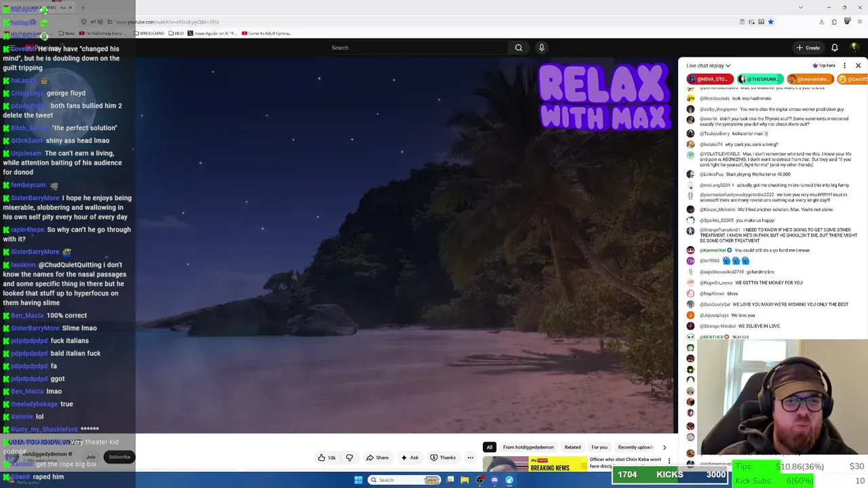The image size is (868, 488).
Task: Open Discord from the taskbar
Action: click(494, 480)
